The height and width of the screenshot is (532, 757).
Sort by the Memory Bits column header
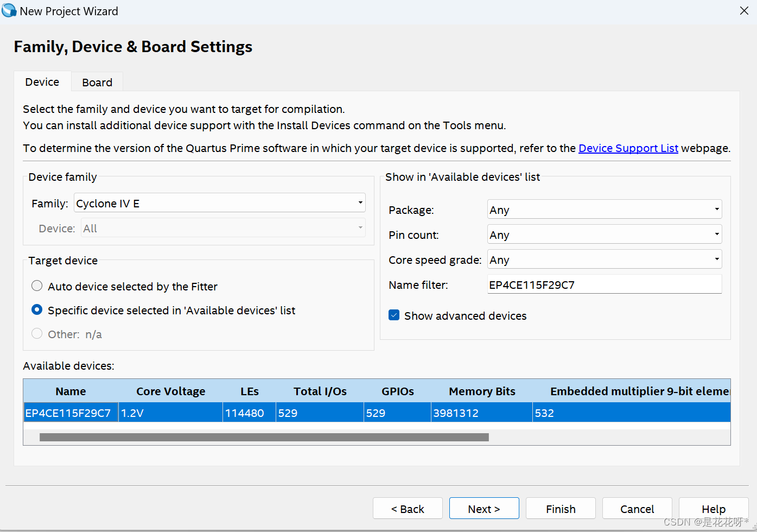coord(482,391)
